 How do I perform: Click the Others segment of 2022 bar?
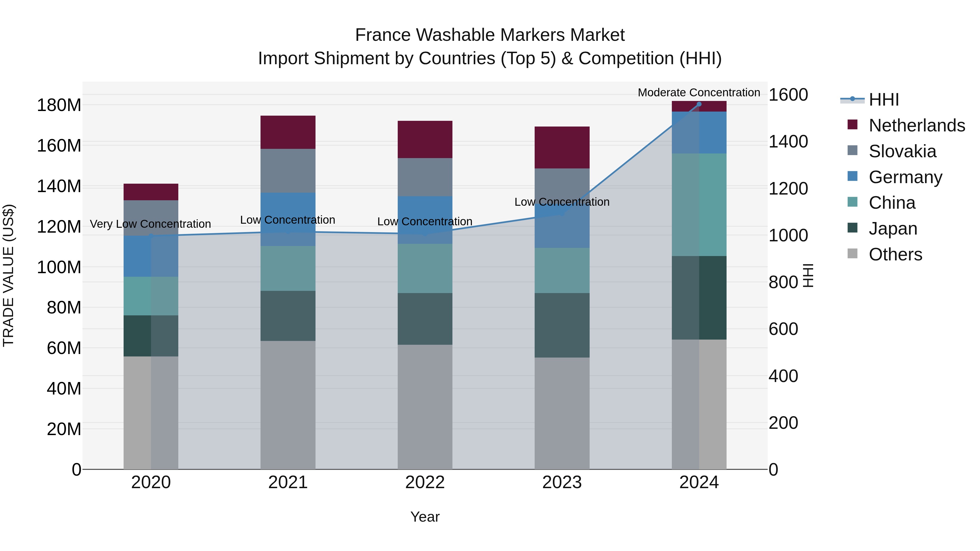(x=425, y=407)
